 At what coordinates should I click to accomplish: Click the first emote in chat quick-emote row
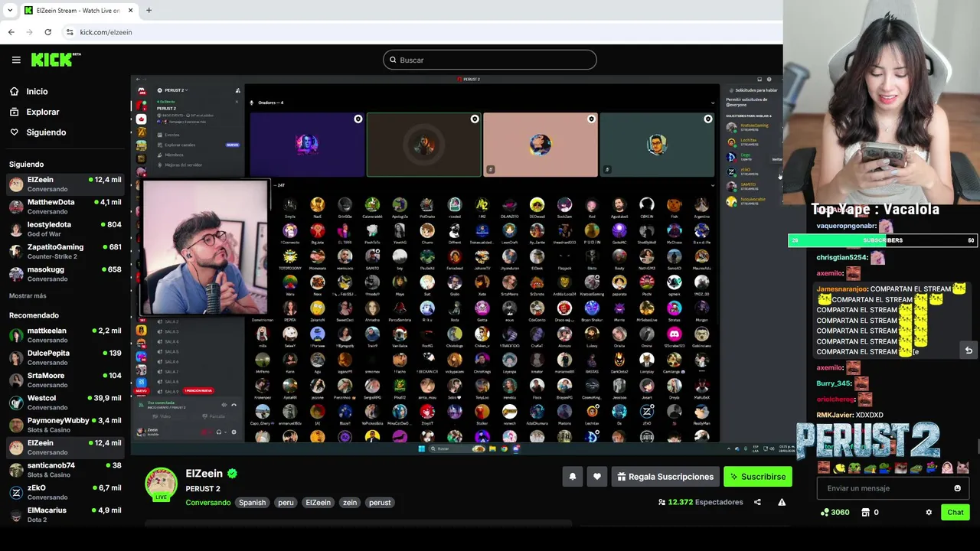pos(824,468)
